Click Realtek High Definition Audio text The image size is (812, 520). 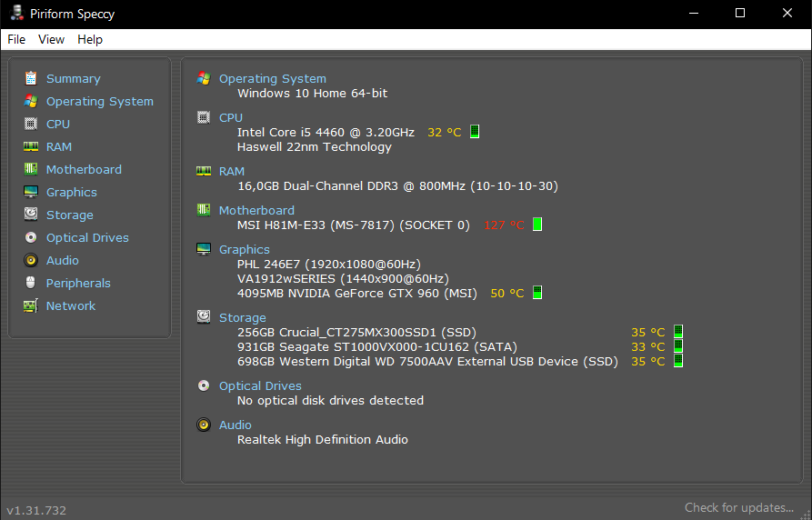[x=323, y=440]
